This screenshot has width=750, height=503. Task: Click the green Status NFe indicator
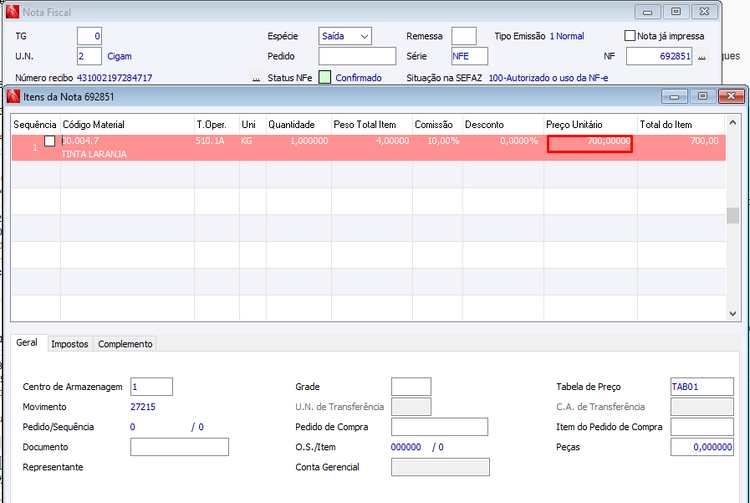tap(325, 77)
